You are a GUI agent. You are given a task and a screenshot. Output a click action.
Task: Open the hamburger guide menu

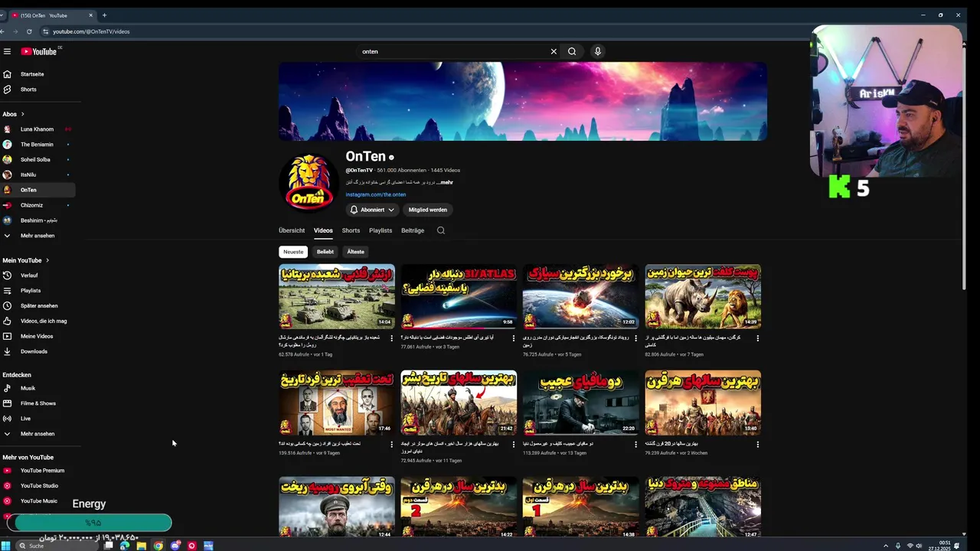7,51
